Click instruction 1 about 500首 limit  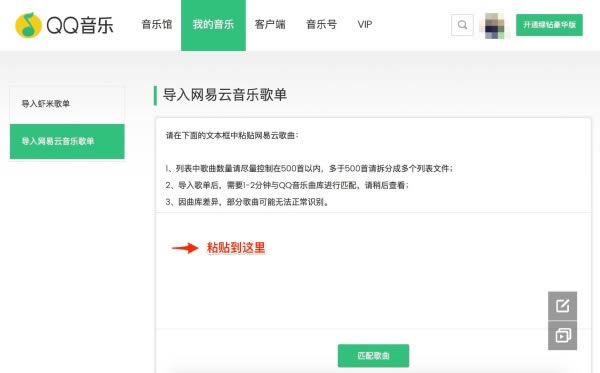click(x=309, y=168)
